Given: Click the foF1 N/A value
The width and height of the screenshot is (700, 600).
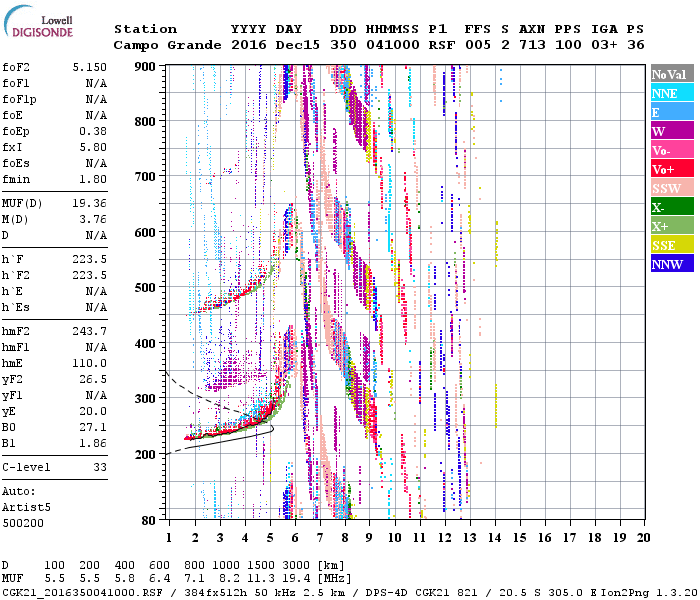Looking at the screenshot, I should 96,83.
